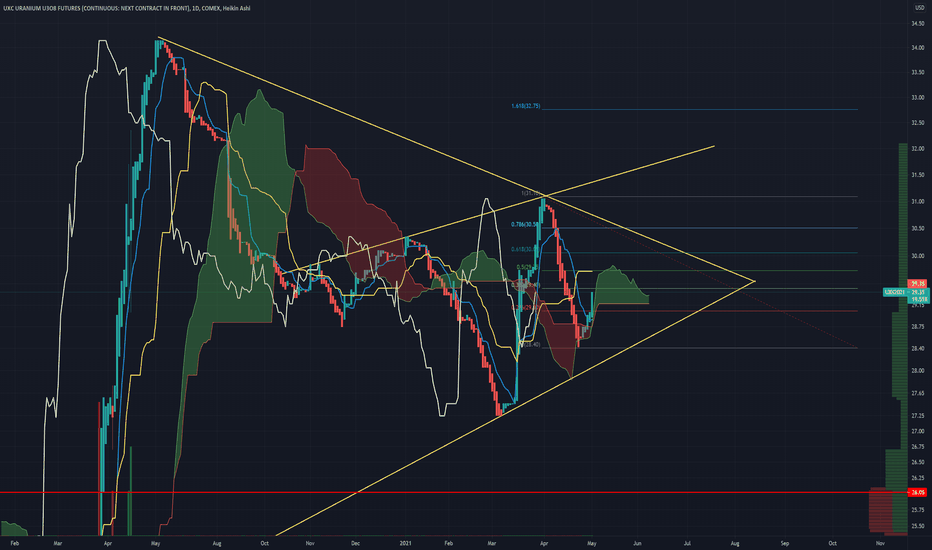The width and height of the screenshot is (932, 550).
Task: Click the red 26.09 price tag
Action: [x=918, y=492]
